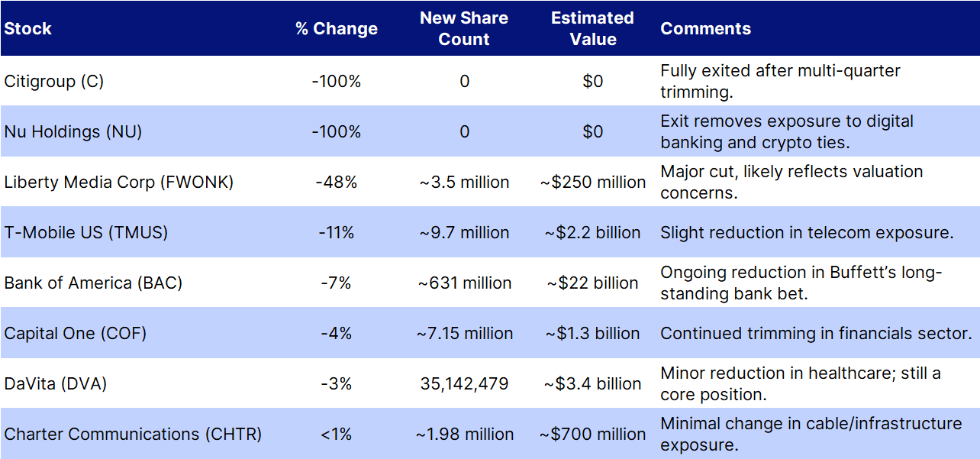Screen dimensions: 980x459
Task: Click the Charter Communications (CHTR) cell
Action: (x=133, y=434)
